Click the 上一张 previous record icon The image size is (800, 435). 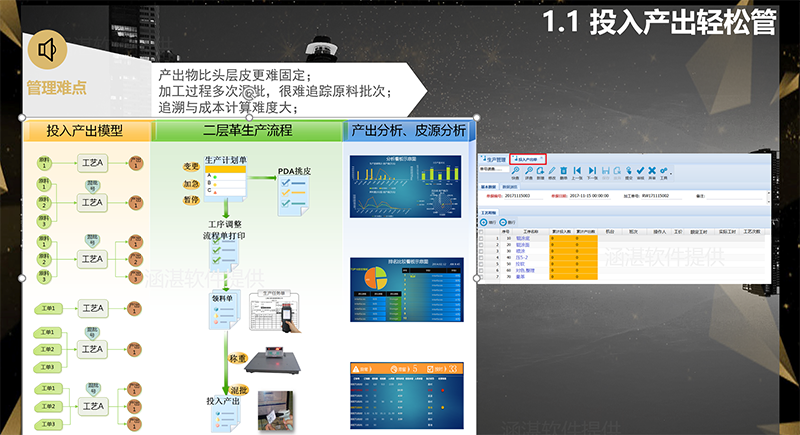[578, 172]
